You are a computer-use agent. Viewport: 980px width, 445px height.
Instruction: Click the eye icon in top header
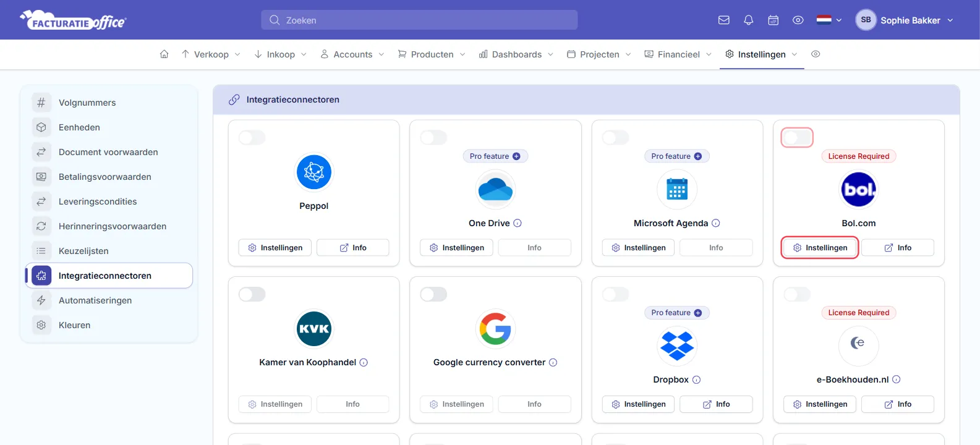798,20
